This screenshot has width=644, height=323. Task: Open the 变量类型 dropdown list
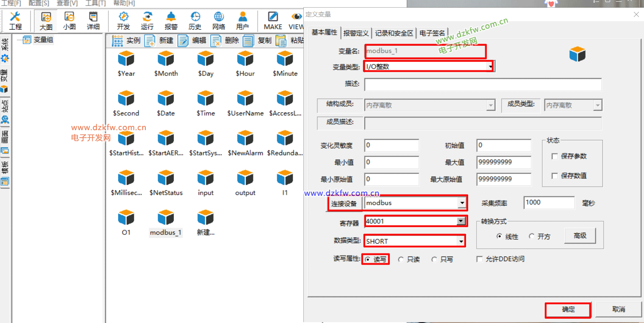[x=491, y=67]
